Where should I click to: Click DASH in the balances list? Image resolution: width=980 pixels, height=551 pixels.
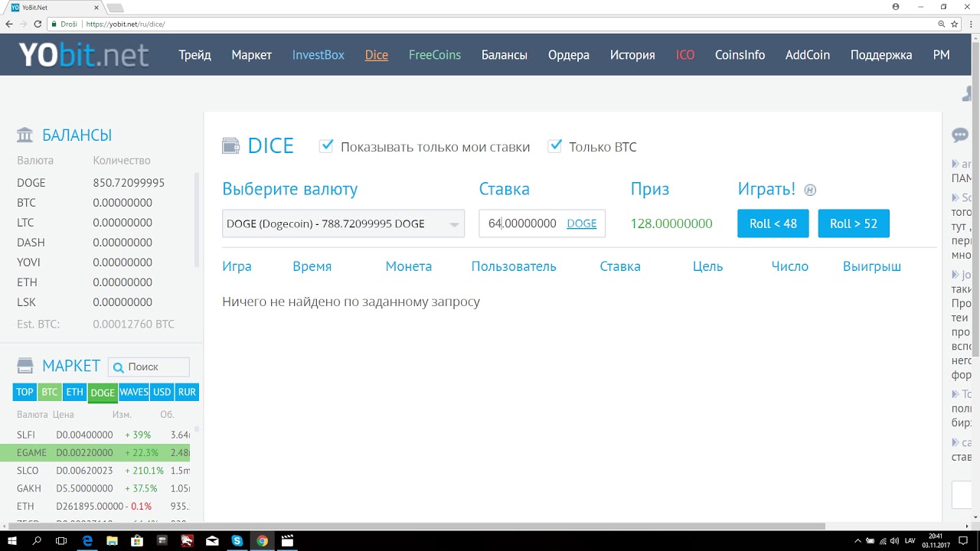pos(31,243)
